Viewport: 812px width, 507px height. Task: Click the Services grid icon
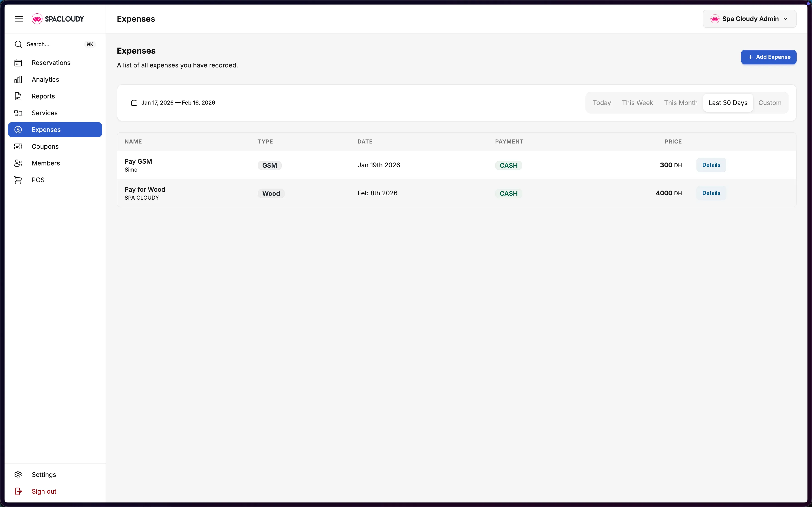pyautogui.click(x=18, y=113)
